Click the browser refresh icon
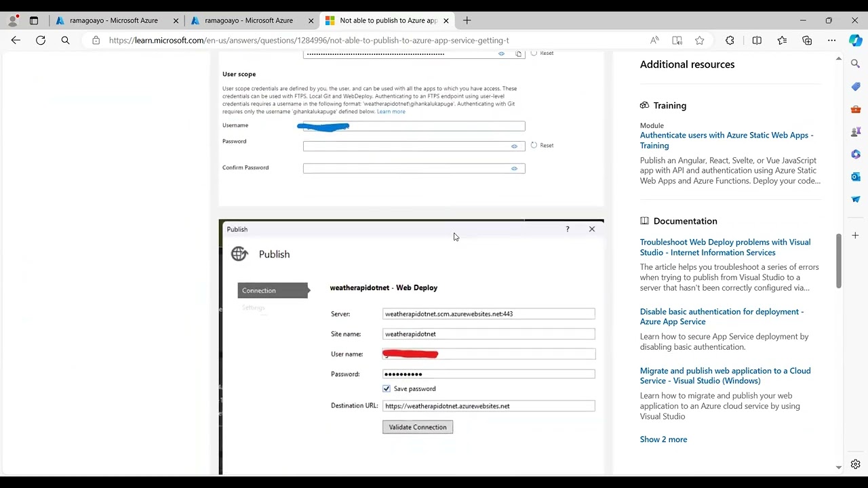 (41, 41)
